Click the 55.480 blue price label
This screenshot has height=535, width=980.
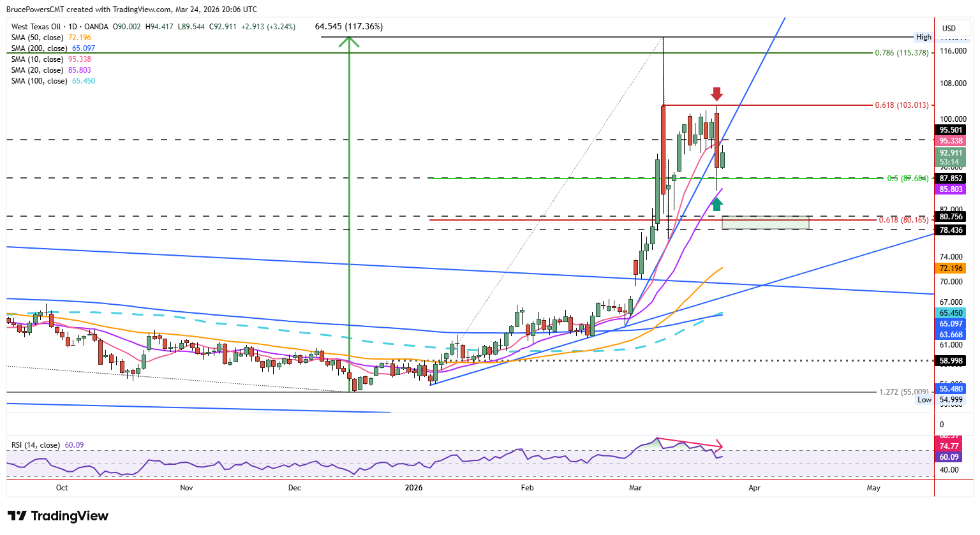click(951, 389)
